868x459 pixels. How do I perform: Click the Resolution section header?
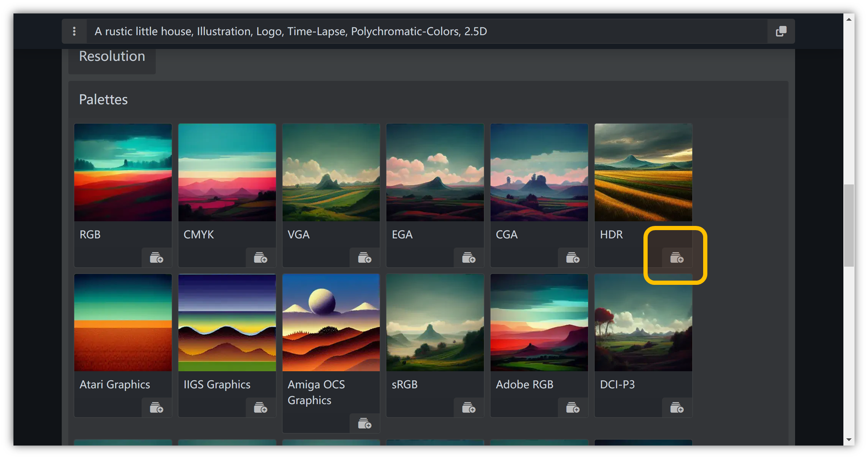(112, 56)
